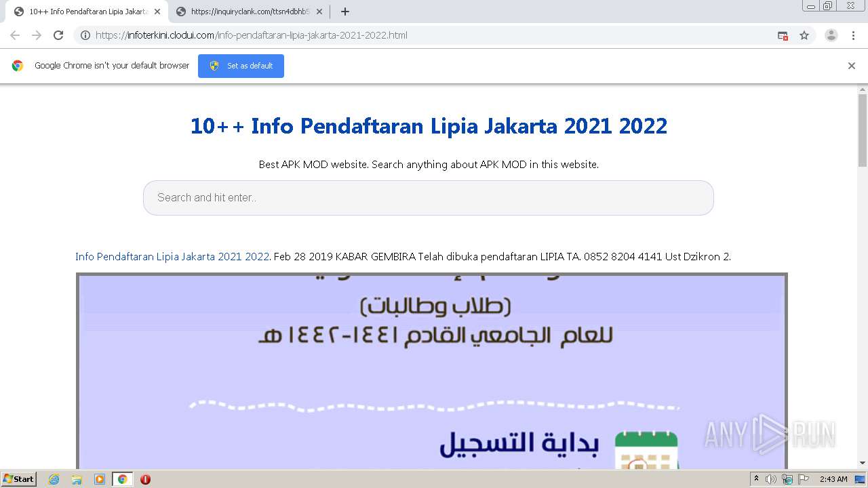This screenshot has width=868, height=488.
Task: Select the Chrome taskbar button
Action: pyautogui.click(x=122, y=479)
